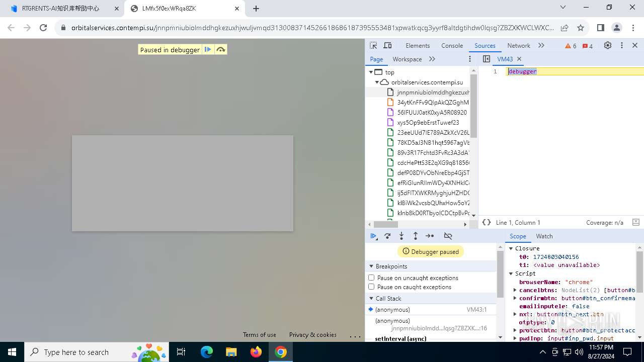Click the resume icon in Paused overlay

pos(208,49)
